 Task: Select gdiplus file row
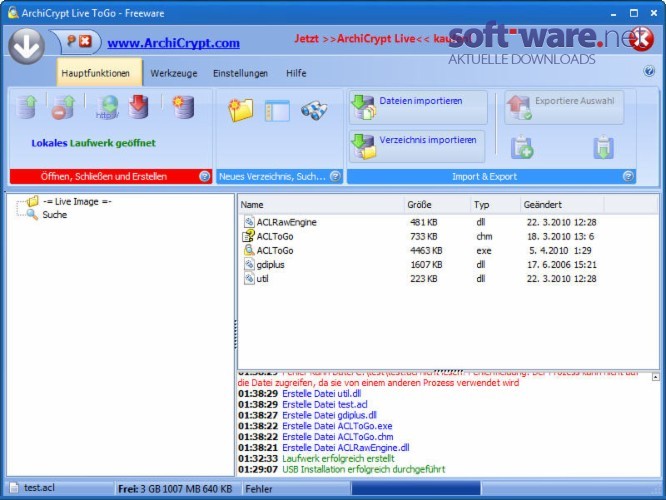420,265
